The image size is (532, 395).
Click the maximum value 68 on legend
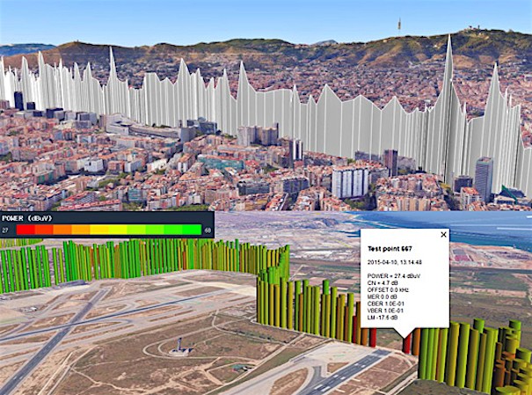tap(208, 230)
